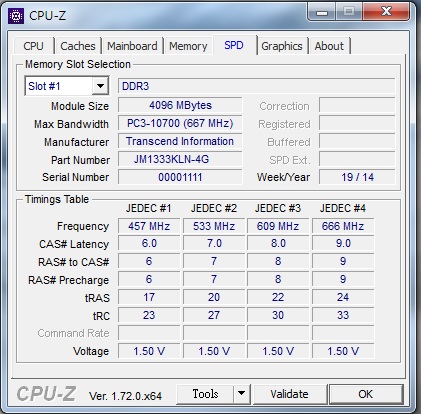Click the 6.0 CAS# Latency value
The width and height of the screenshot is (421, 415).
click(149, 243)
